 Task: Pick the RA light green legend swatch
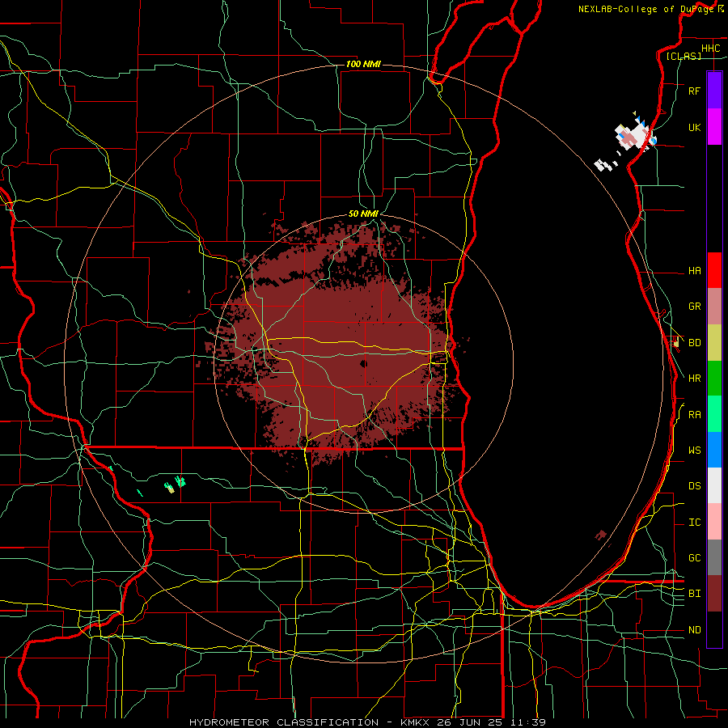point(714,414)
